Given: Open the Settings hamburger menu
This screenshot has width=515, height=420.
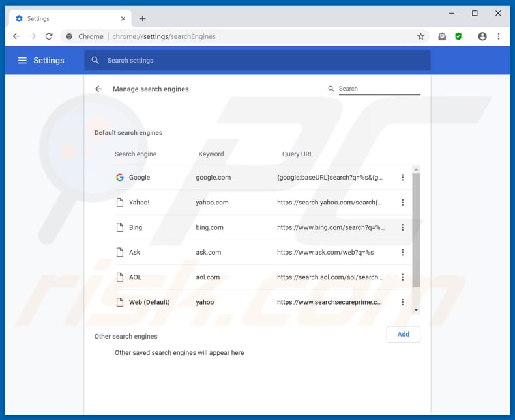Looking at the screenshot, I should (x=22, y=61).
